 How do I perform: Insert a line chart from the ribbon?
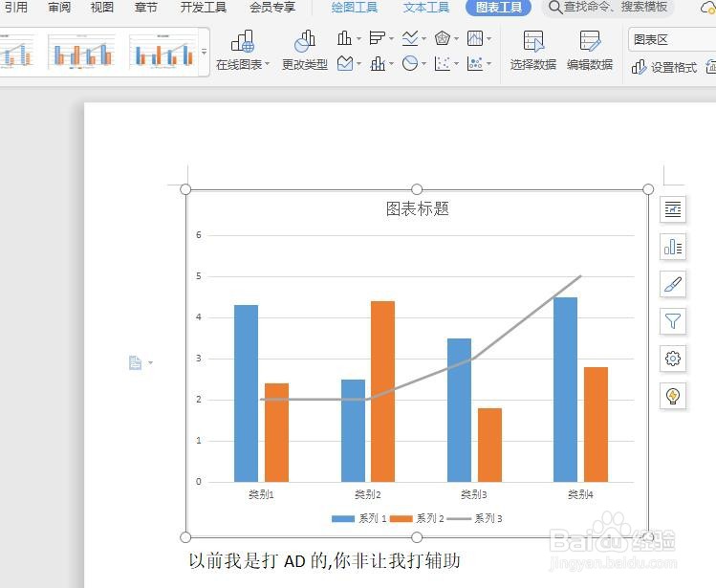410,38
